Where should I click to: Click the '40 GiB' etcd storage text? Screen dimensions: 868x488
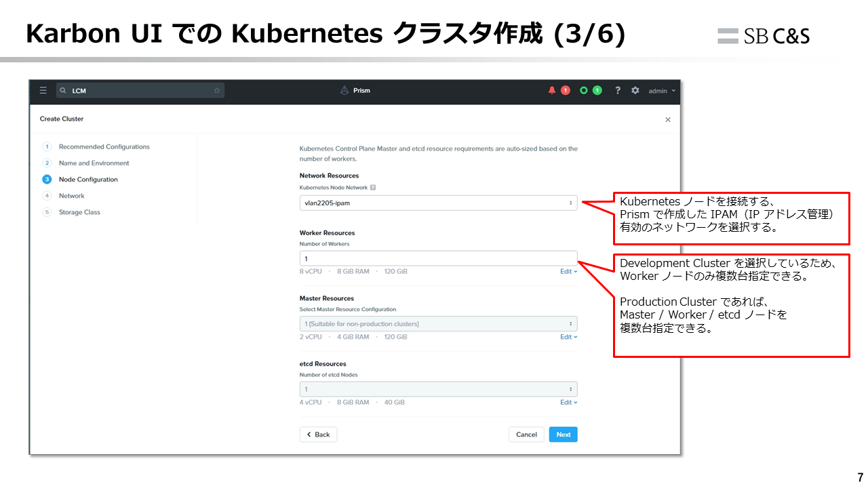pos(394,403)
